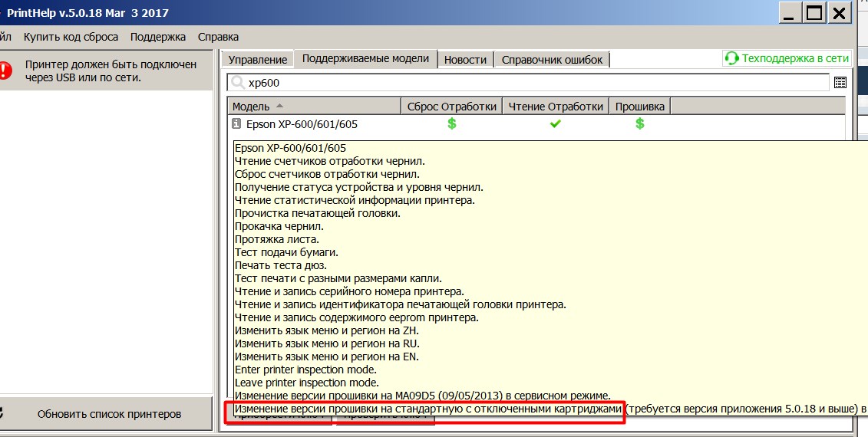Click tooltip line Протяжка листа
The width and height of the screenshot is (868, 437).
277,239
